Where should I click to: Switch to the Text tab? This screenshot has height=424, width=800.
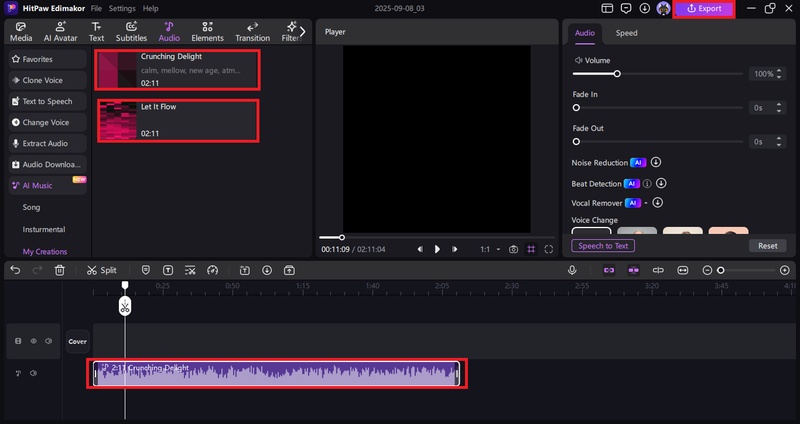pyautogui.click(x=96, y=32)
